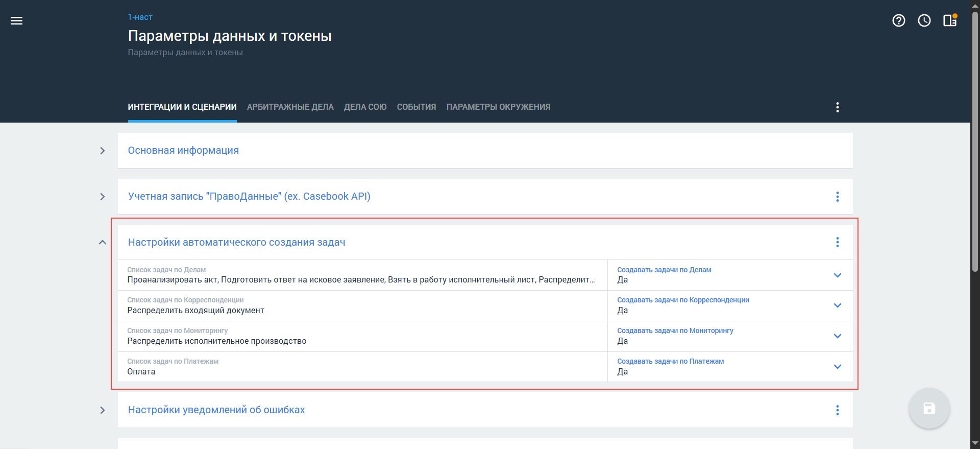Open the hamburger main menu
Viewport: 980px width, 449px height.
pyautogui.click(x=16, y=20)
